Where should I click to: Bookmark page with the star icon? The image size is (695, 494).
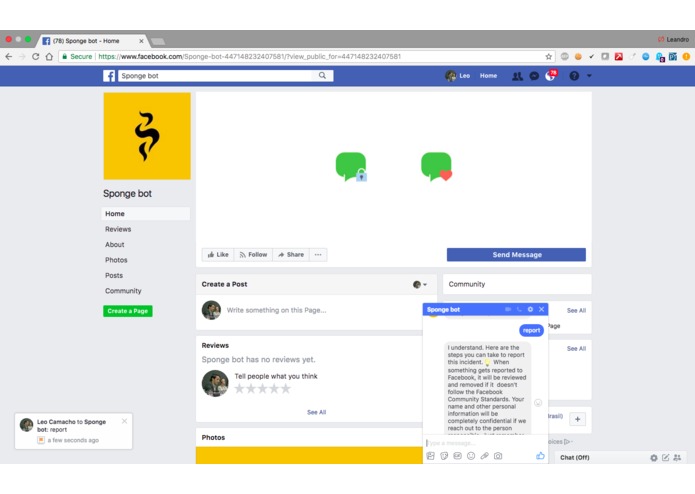(549, 56)
